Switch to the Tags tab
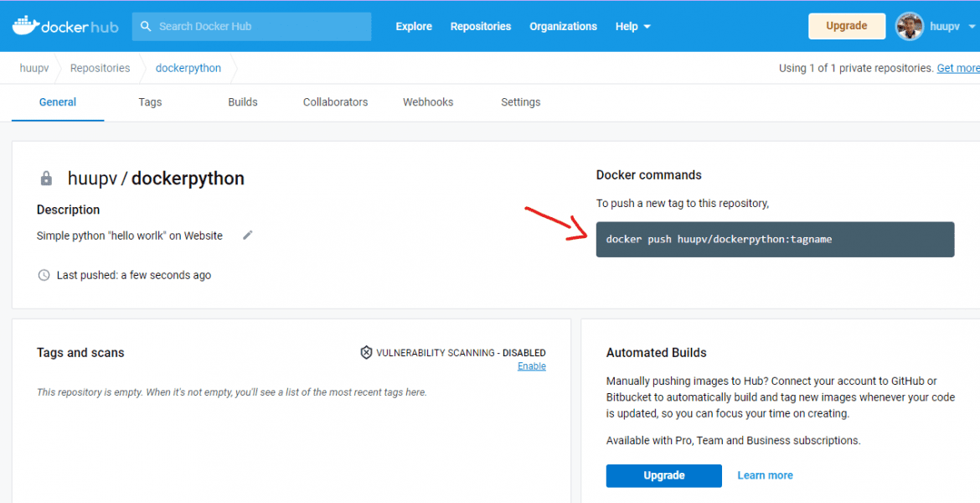This screenshot has height=503, width=980. tap(150, 101)
